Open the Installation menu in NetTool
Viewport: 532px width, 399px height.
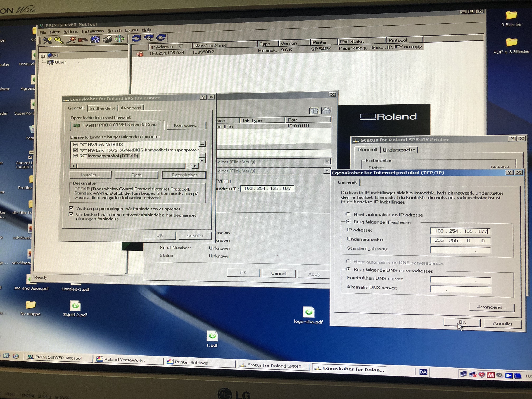[x=93, y=31]
